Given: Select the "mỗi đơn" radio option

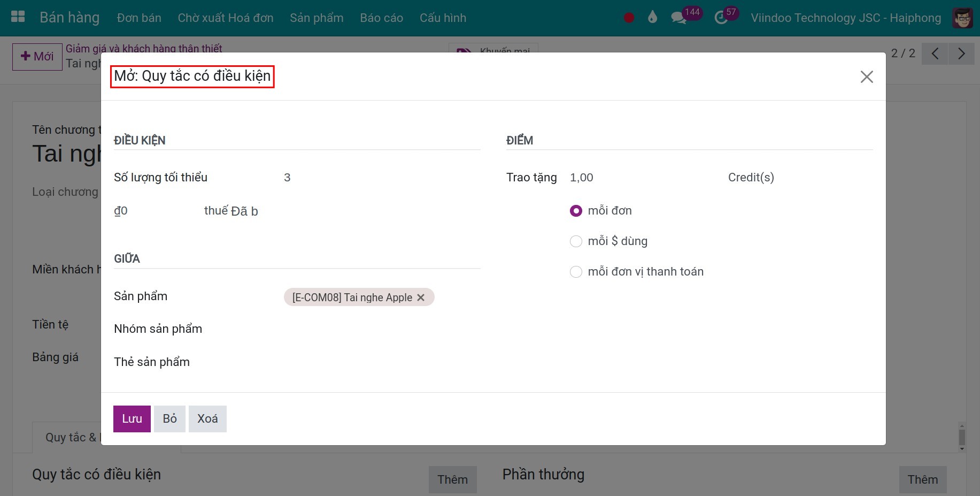Looking at the screenshot, I should [576, 211].
